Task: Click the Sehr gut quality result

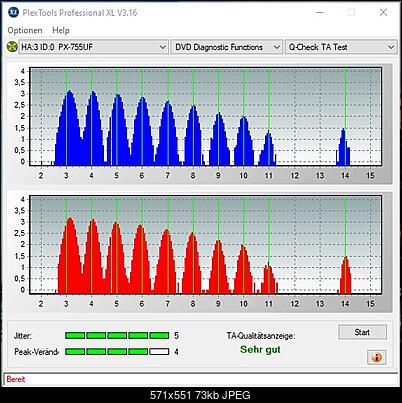Action: pos(260,350)
